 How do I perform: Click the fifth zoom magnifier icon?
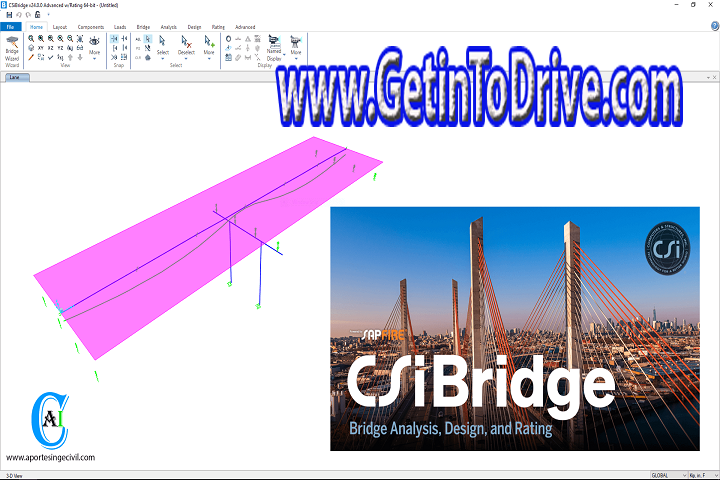tap(70, 39)
